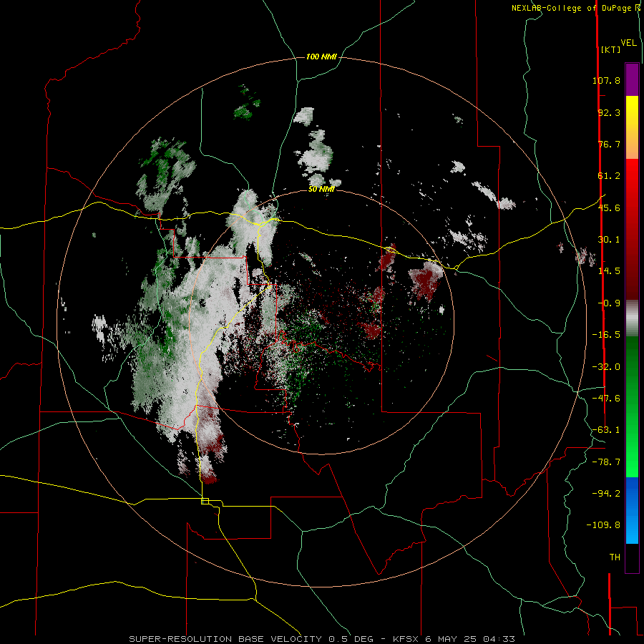
Task: Select the -0.9 velocity scale value
Action: pyautogui.click(x=609, y=303)
